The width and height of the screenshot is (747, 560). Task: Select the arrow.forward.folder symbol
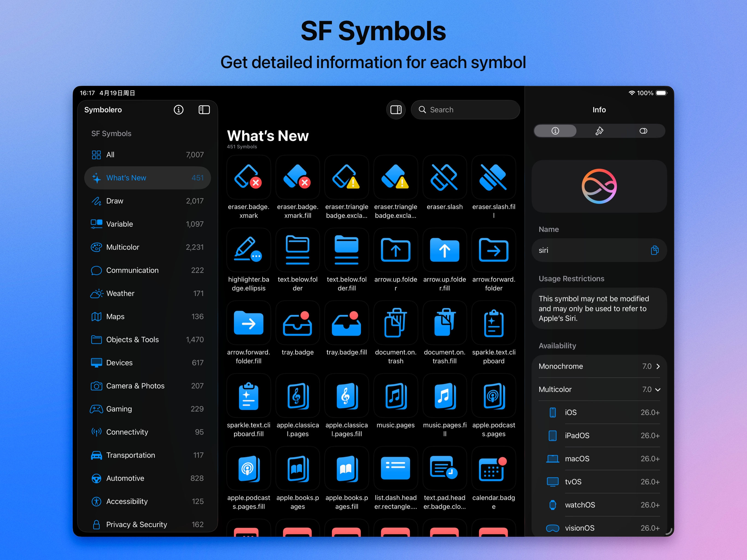(494, 250)
